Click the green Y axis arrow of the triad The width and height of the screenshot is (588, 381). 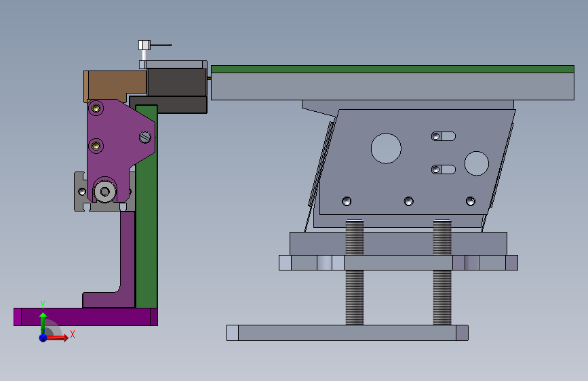(43, 321)
